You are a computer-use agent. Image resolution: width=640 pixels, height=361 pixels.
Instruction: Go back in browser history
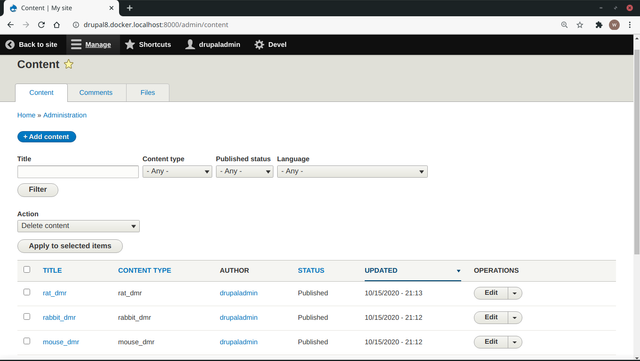pyautogui.click(x=11, y=25)
